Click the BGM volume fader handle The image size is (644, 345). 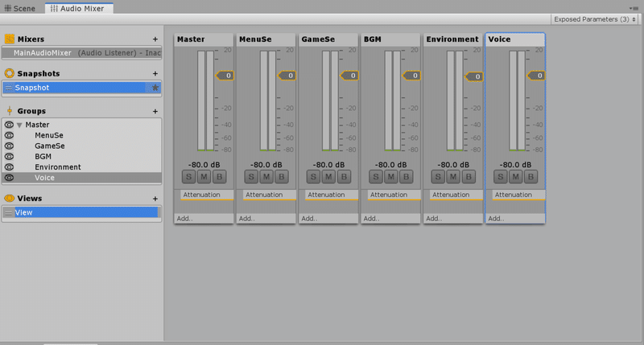tap(411, 76)
